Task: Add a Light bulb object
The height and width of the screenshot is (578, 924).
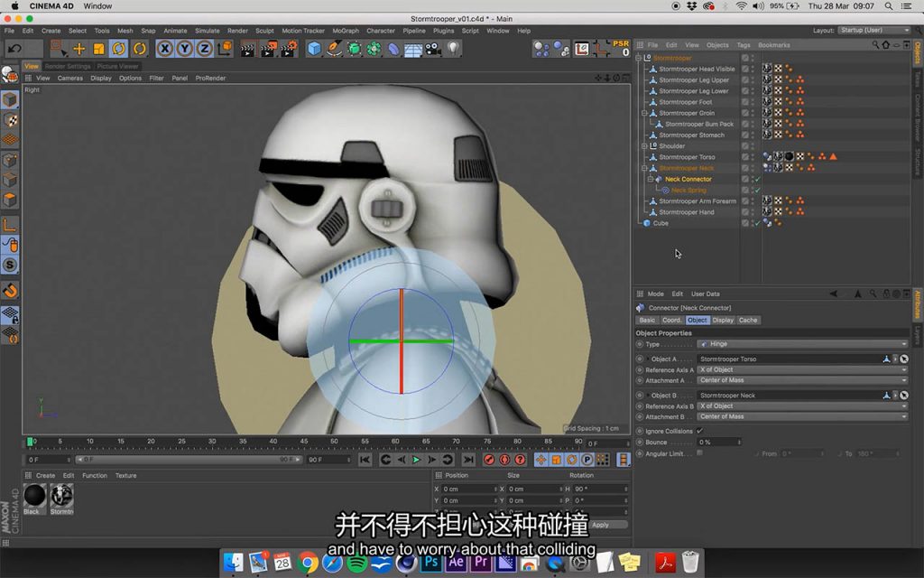Action: click(453, 49)
